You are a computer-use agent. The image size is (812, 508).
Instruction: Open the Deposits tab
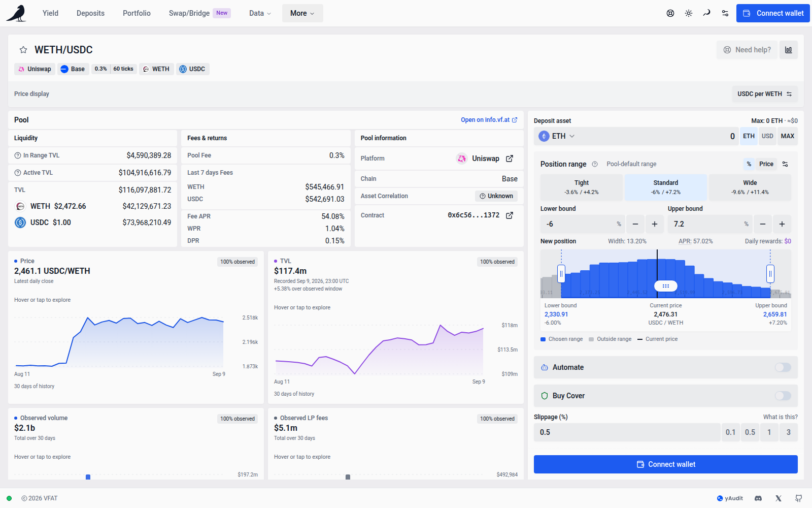[90, 13]
